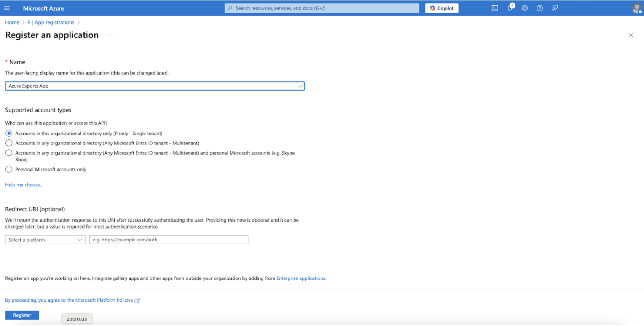The height and width of the screenshot is (326, 644).
Task: Open the hamburger portal menu
Action: coord(7,8)
